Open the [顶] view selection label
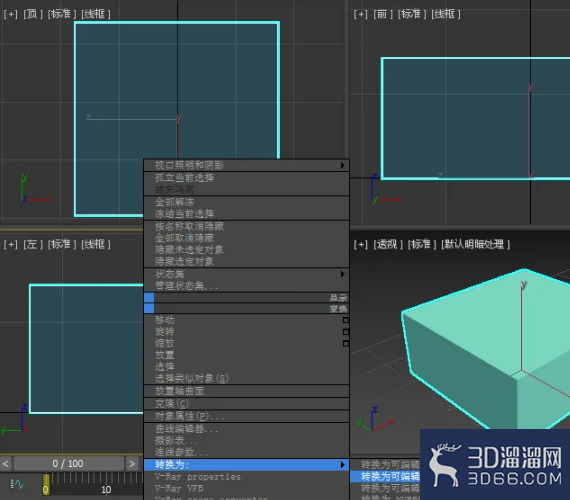Screen dimensions: 570x500 coord(33,14)
